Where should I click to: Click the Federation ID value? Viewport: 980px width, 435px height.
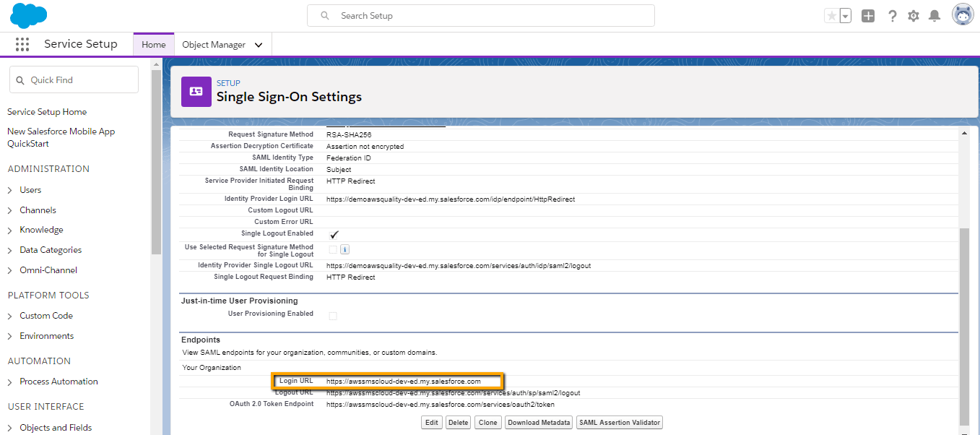pyautogui.click(x=349, y=158)
